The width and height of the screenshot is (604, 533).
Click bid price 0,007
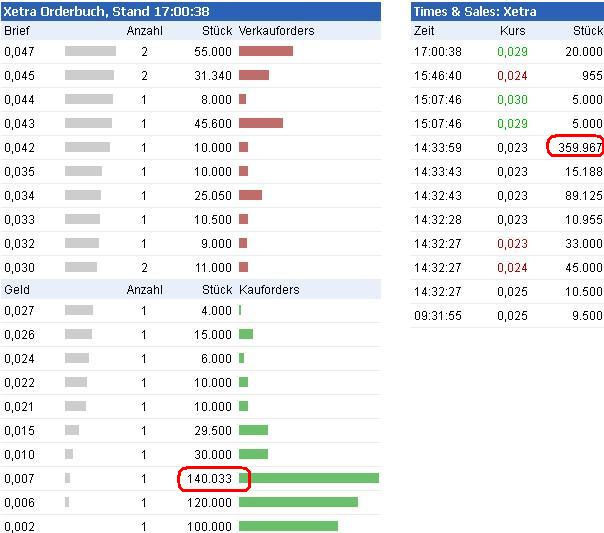pyautogui.click(x=19, y=478)
